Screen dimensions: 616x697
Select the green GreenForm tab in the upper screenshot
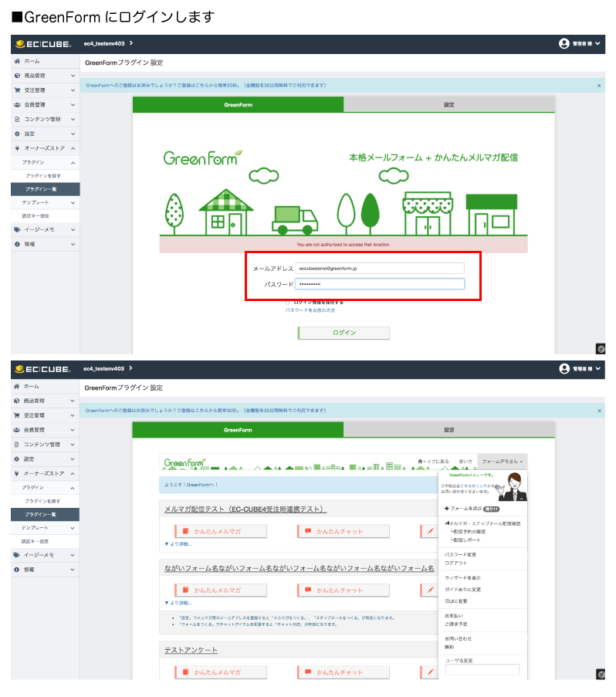tap(239, 105)
